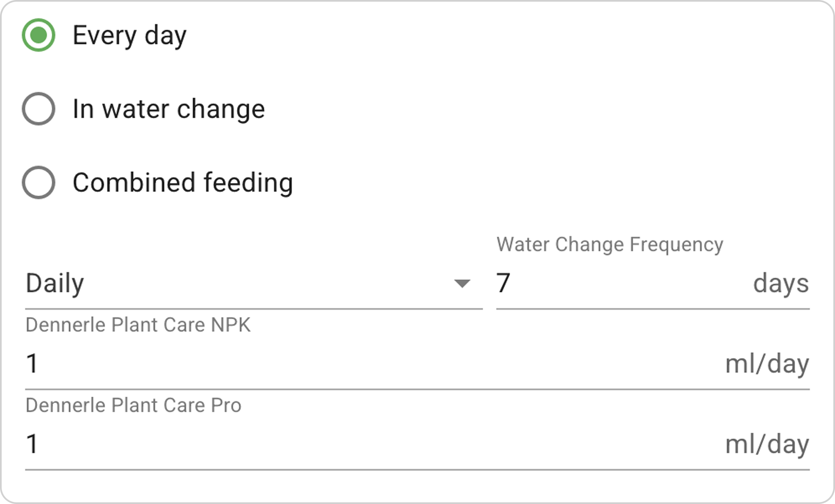Image resolution: width=835 pixels, height=504 pixels.
Task: Click the 'Water Change Frequency' field label
Action: (x=610, y=244)
